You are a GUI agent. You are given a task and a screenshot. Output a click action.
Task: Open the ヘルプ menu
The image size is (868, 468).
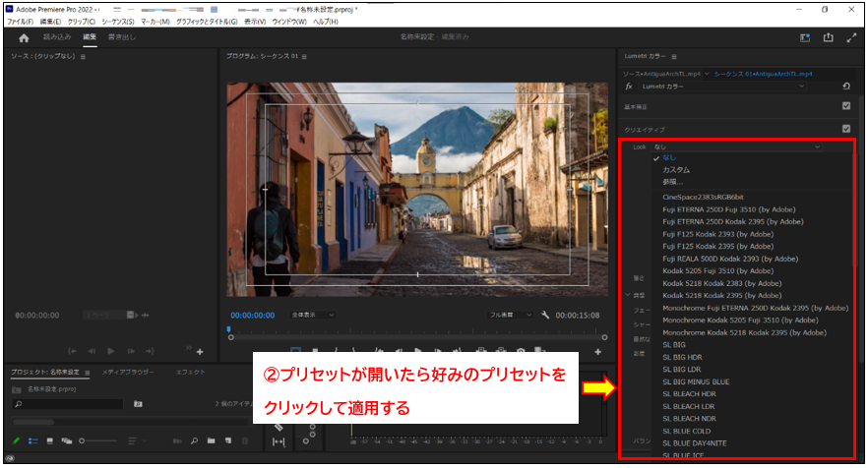pyautogui.click(x=326, y=22)
